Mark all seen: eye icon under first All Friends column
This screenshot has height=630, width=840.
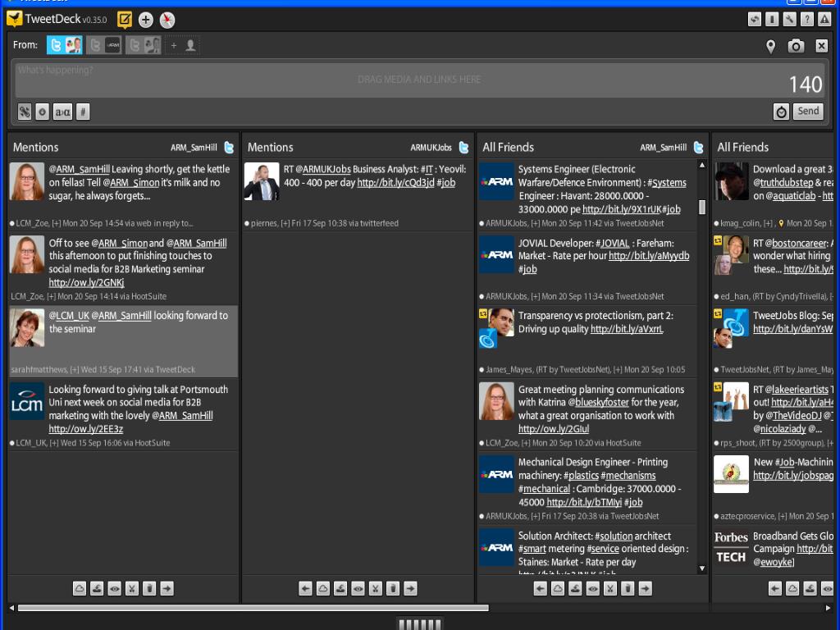coord(592,589)
